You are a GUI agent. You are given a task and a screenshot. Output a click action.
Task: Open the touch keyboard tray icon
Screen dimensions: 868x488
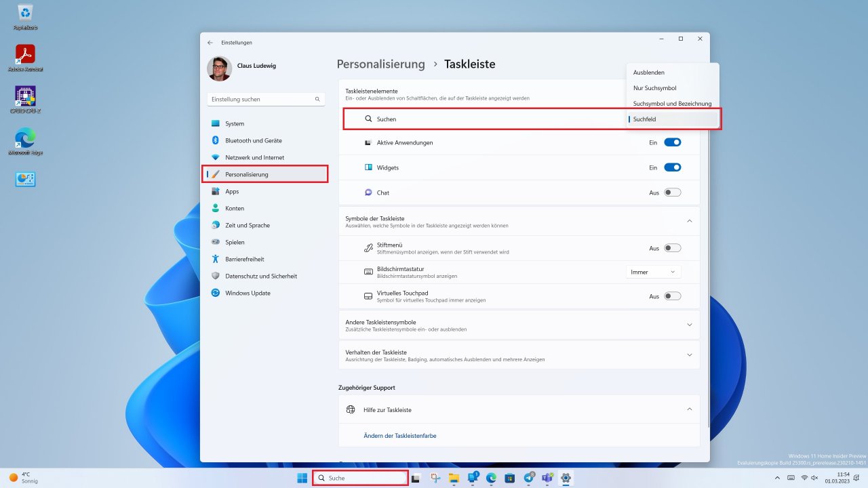pyautogui.click(x=791, y=478)
